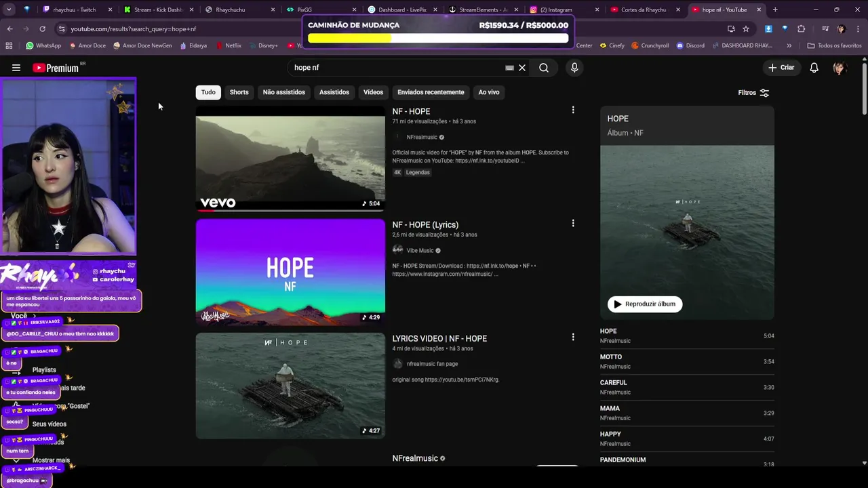Select the Shorts filter chip
This screenshot has width=868, height=488.
(x=239, y=92)
